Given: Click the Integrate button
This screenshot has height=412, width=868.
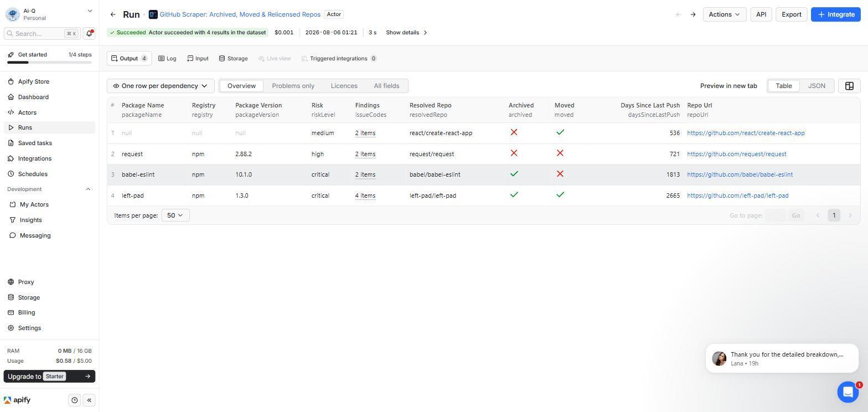Looking at the screenshot, I should [x=835, y=14].
